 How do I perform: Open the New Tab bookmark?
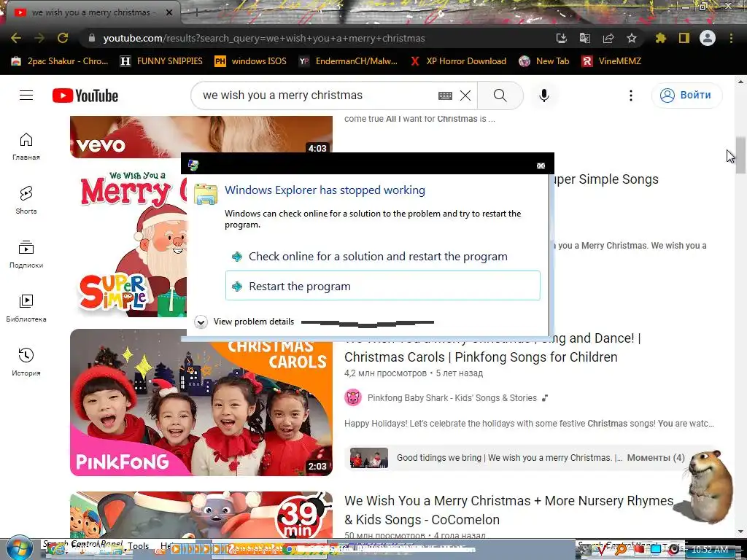point(544,61)
